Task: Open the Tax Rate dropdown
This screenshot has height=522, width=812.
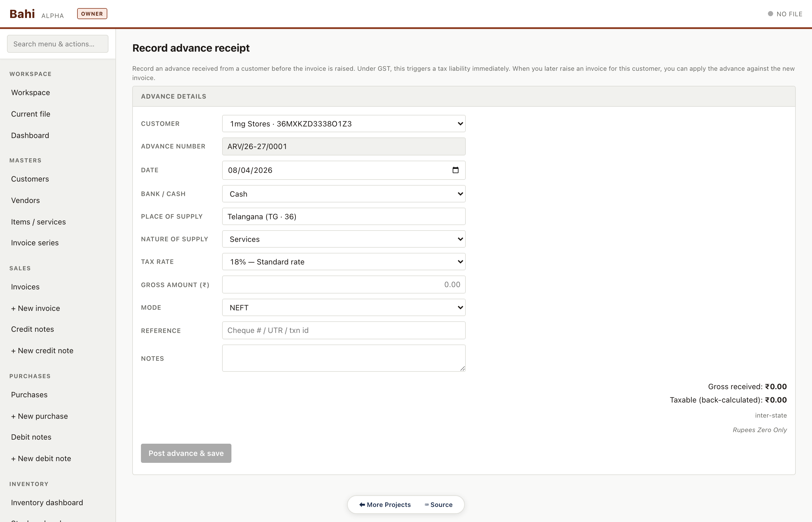Action: (x=343, y=262)
